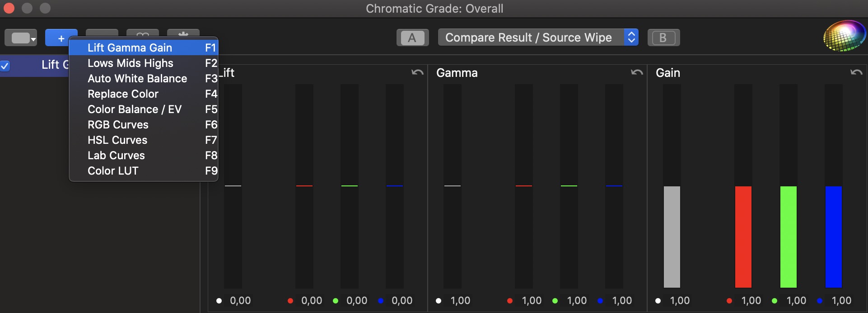868x313 pixels.
Task: Activate snapshot A button
Action: pos(412,38)
